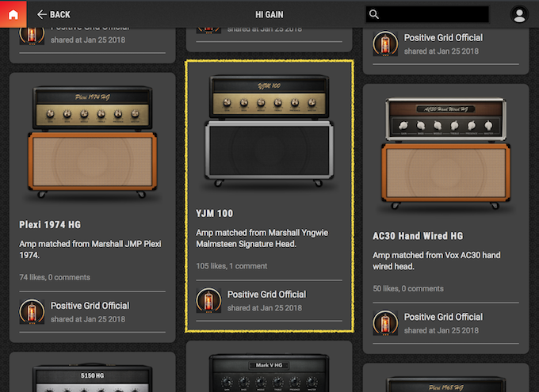The width and height of the screenshot is (539, 392).
Task: Open the 5150 HG amp thumbnail
Action: (92, 379)
